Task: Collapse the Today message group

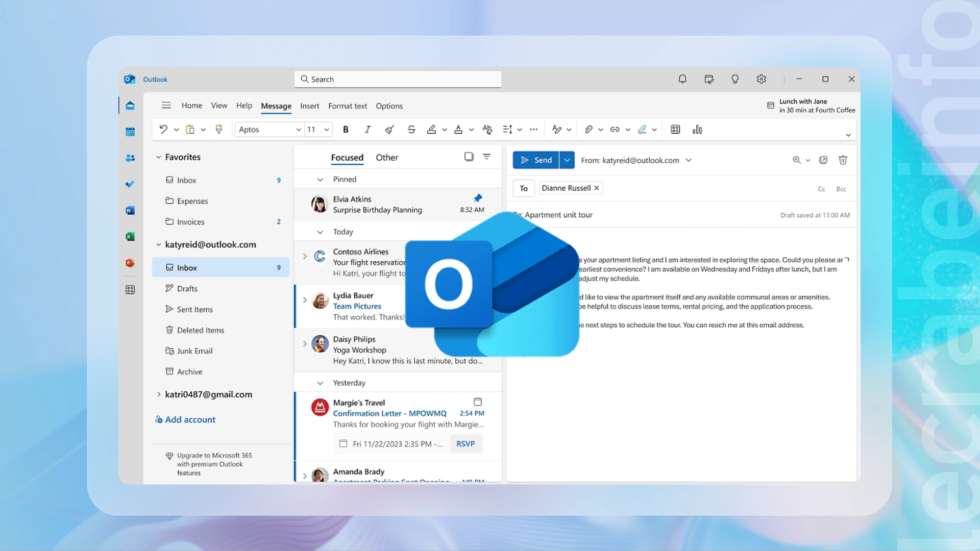Action: click(320, 232)
